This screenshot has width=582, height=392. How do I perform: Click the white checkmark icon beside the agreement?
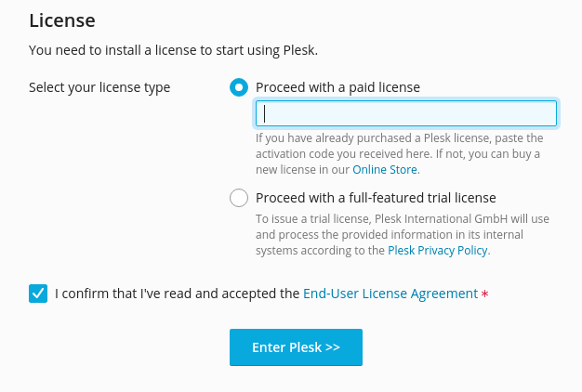click(38, 294)
